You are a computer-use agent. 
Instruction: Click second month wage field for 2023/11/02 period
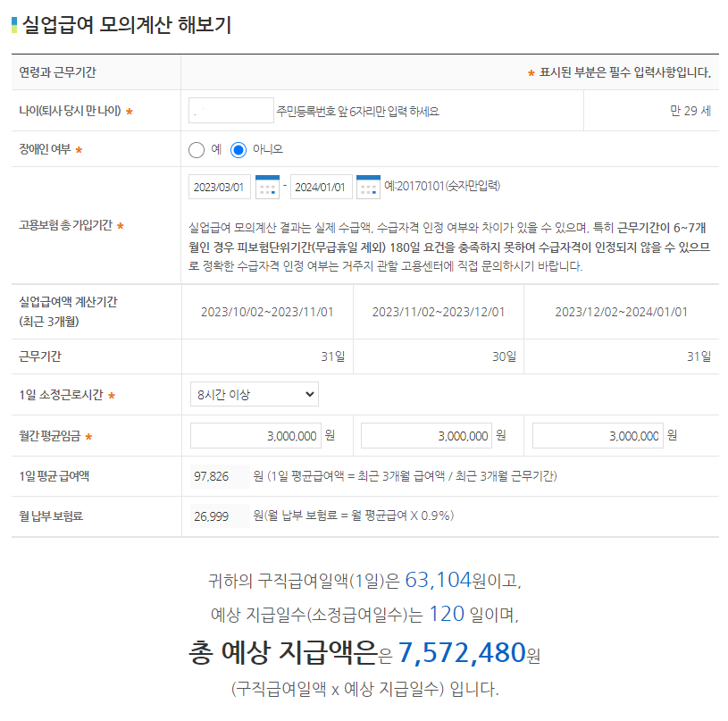(x=426, y=435)
